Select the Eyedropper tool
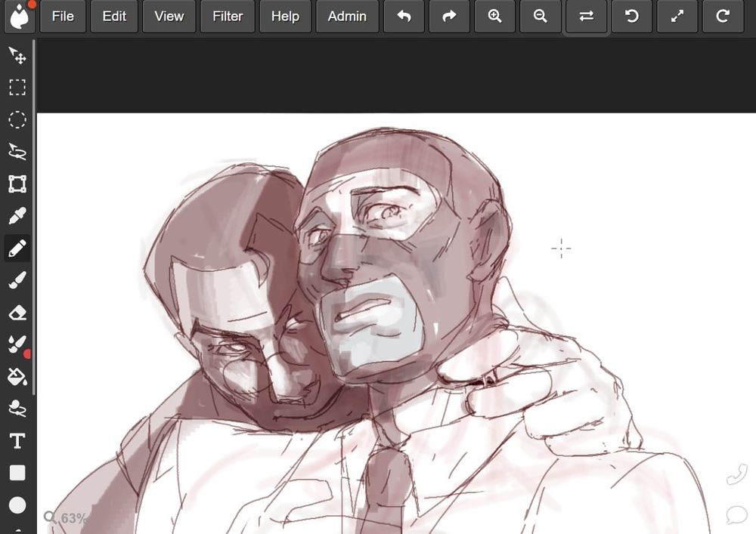Image resolution: width=756 pixels, height=534 pixels. [17, 216]
